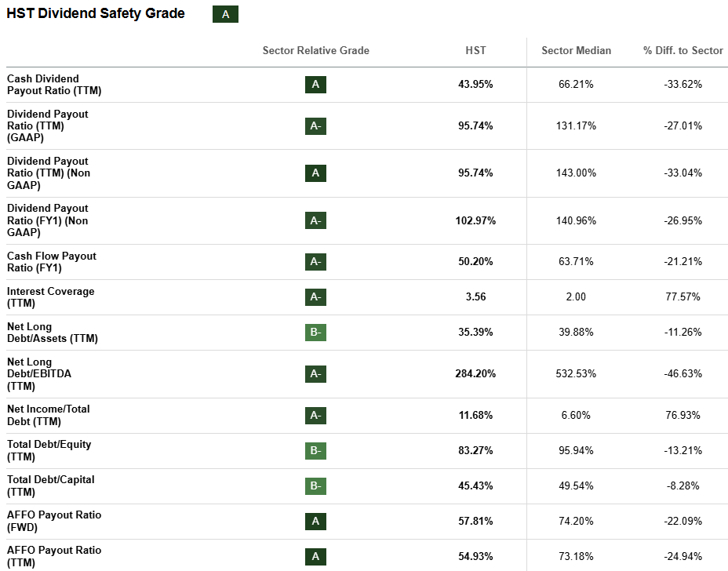Image resolution: width=728 pixels, height=571 pixels.
Task: Click the Sector Relative Grade column header
Action: coord(315,50)
